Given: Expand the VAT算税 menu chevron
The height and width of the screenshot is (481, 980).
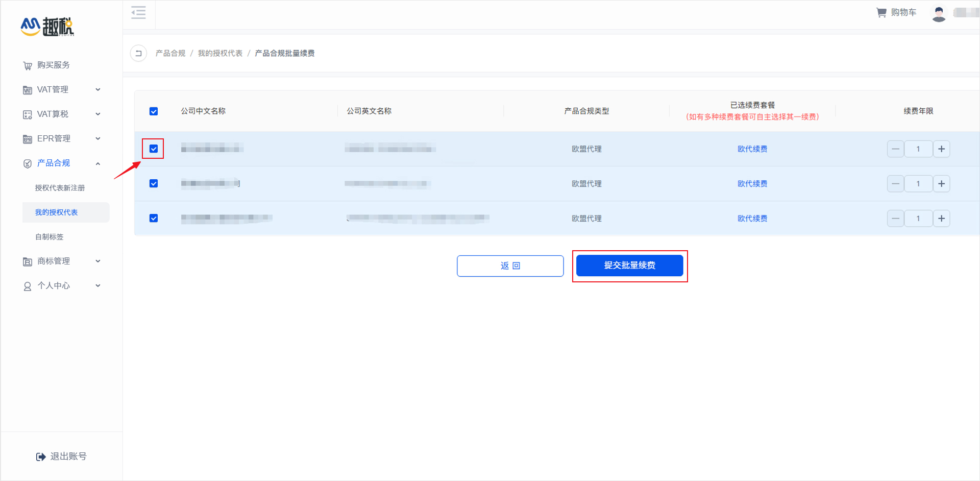Looking at the screenshot, I should pyautogui.click(x=97, y=114).
